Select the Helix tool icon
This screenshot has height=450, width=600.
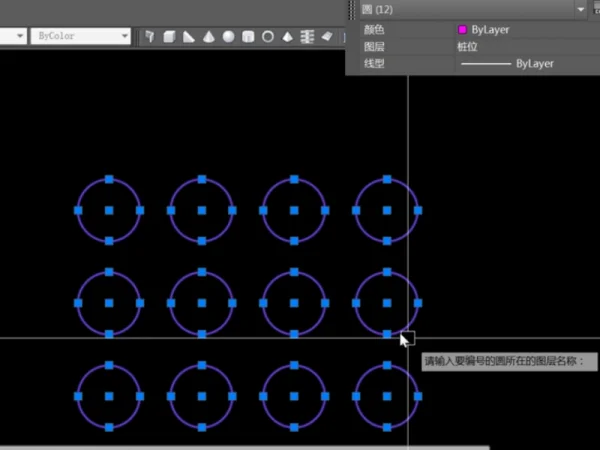(x=307, y=37)
